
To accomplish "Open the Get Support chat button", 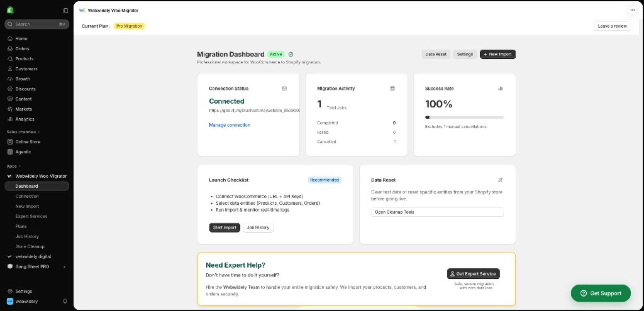I will [x=601, y=293].
